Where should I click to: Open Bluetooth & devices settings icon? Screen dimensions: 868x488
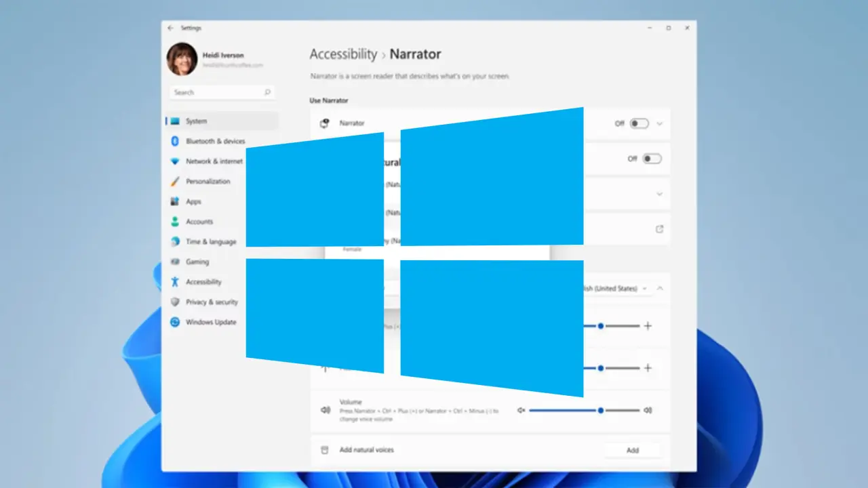point(174,141)
